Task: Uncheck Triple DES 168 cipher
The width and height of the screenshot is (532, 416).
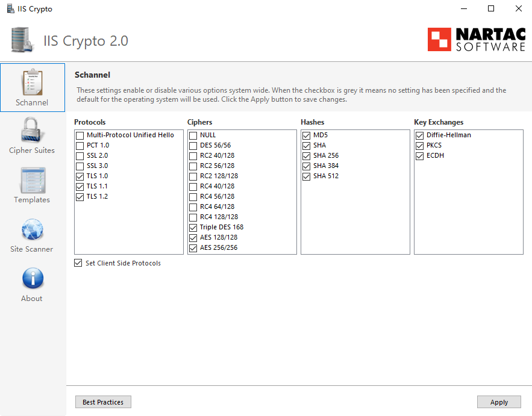Action: coord(193,228)
